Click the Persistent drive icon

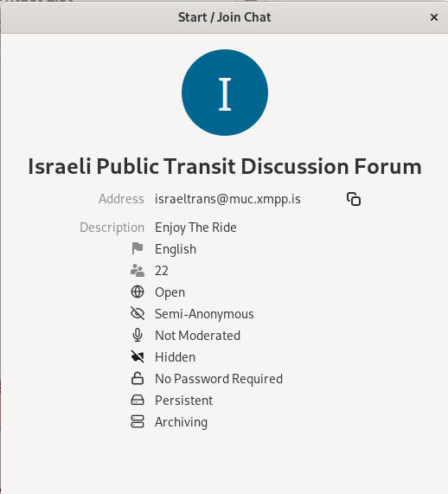pyautogui.click(x=138, y=400)
